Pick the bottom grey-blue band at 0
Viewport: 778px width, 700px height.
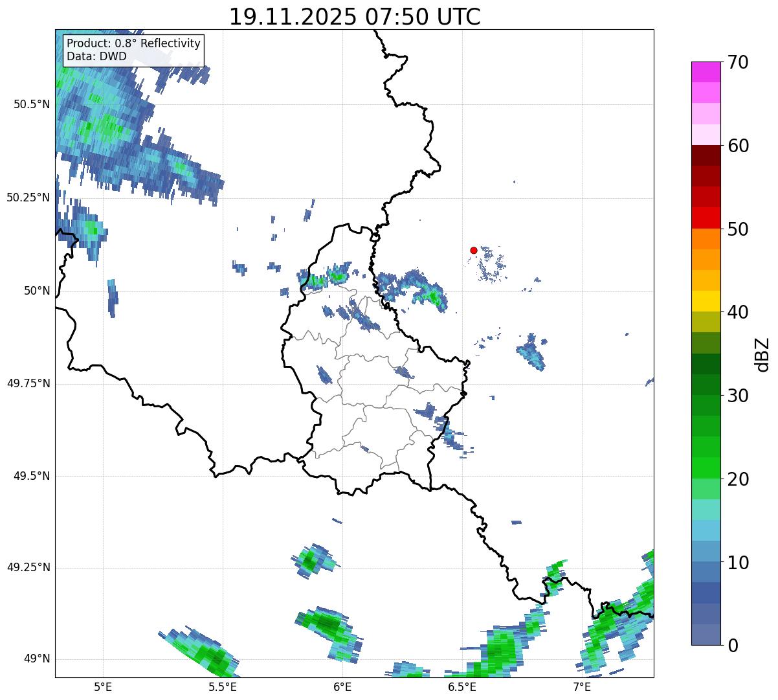tap(706, 635)
